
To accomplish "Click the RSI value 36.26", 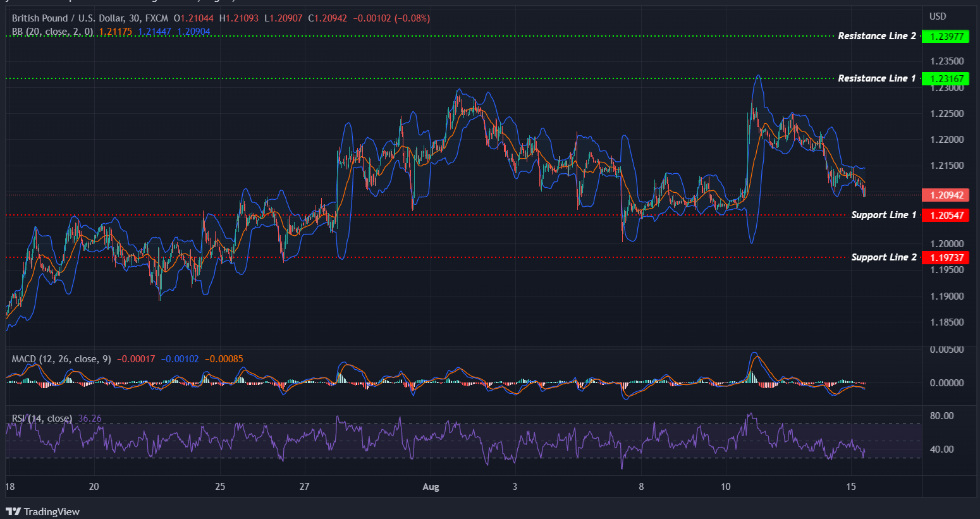I will pyautogui.click(x=88, y=418).
